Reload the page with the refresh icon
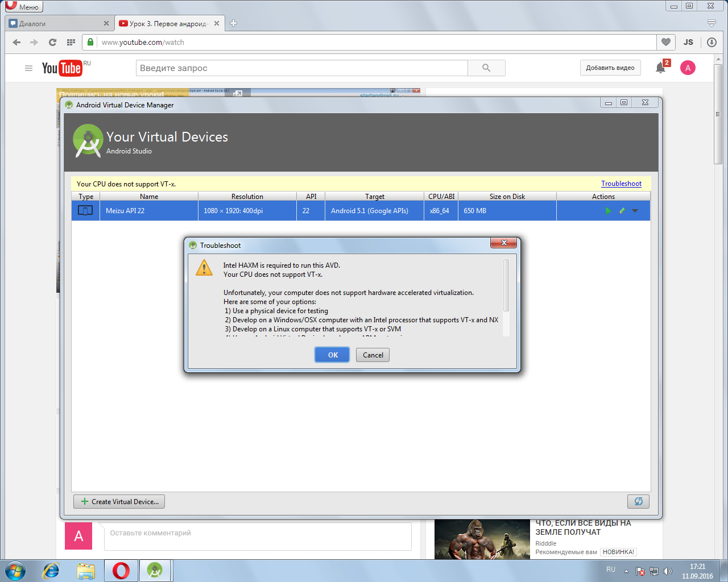 [x=52, y=42]
